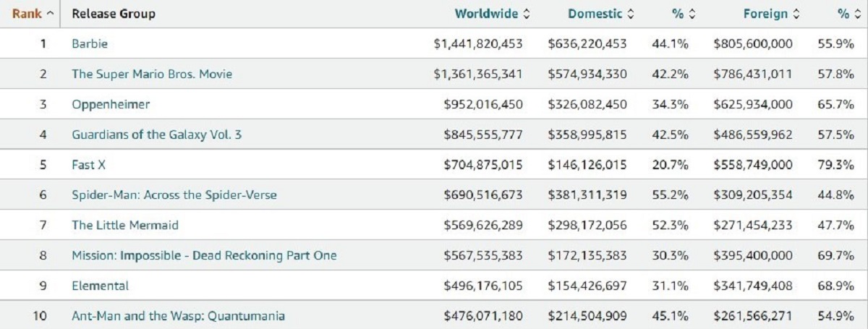
Task: Click Fast X foreign gross $558,749,000
Action: (752, 165)
